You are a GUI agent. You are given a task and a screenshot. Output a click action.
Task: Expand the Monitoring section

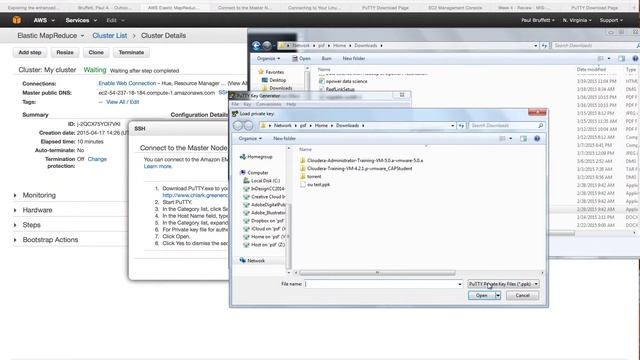(x=35, y=196)
